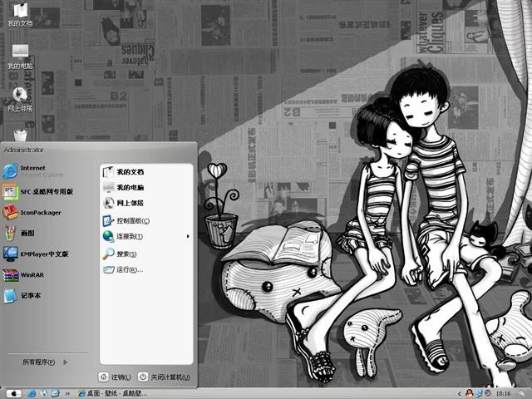Expand the 连接到 submenu arrow
The width and height of the screenshot is (532, 399).
pos(188,236)
